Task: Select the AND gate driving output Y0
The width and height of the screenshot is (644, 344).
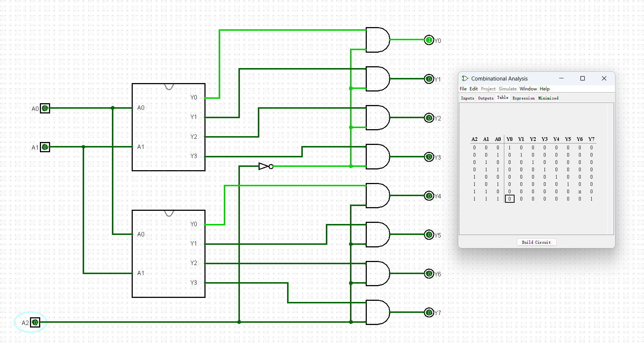Action: [377, 40]
